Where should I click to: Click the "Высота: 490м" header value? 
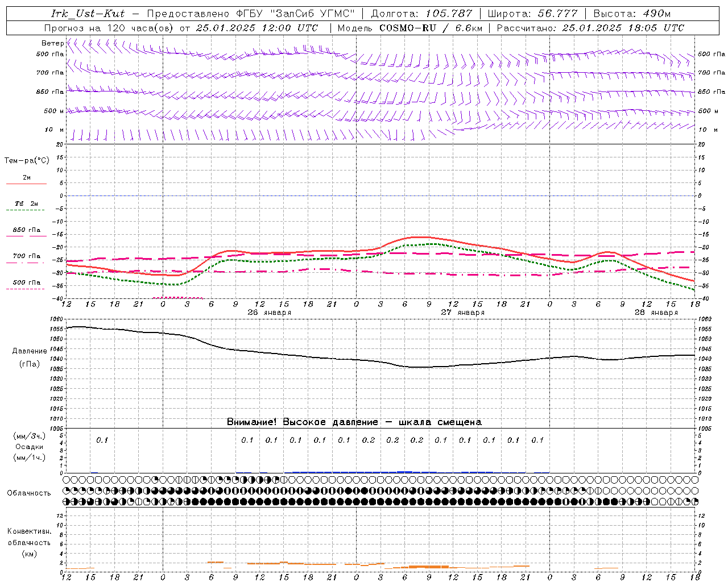(632, 14)
